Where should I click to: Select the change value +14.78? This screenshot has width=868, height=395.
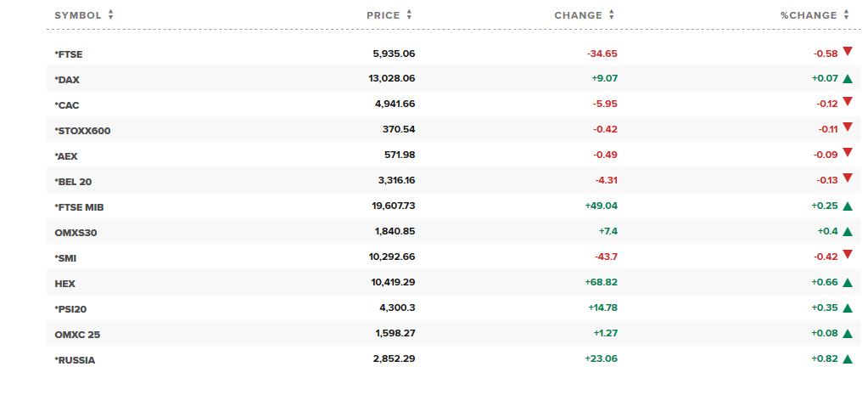pos(602,308)
